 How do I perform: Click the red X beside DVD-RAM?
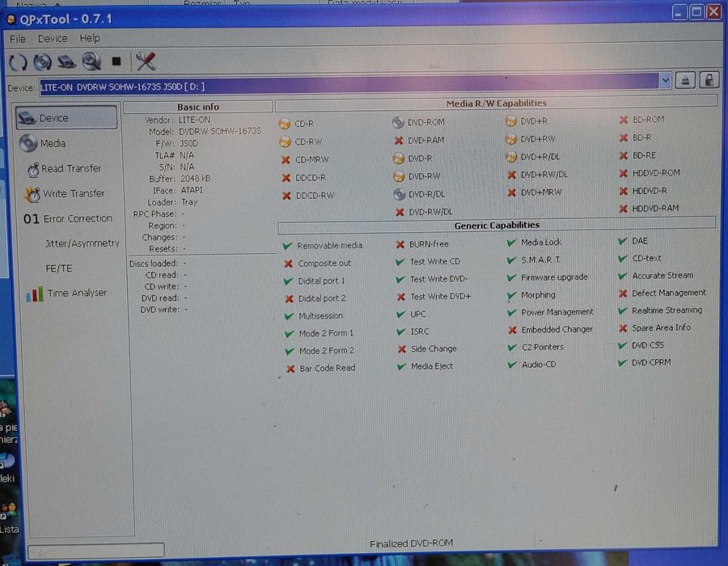click(x=398, y=140)
